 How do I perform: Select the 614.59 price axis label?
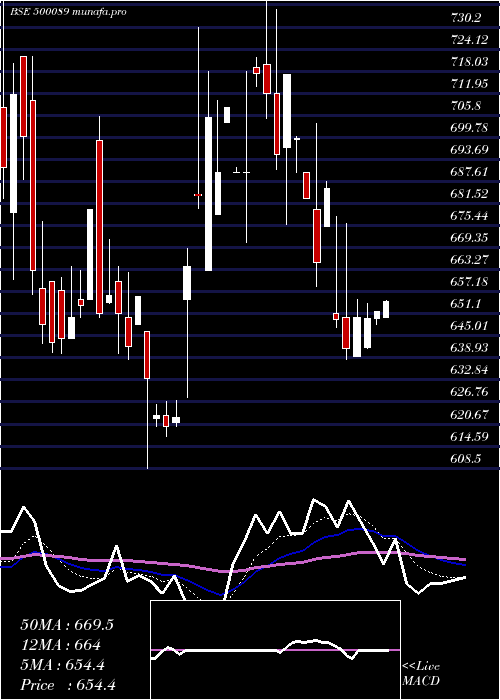pos(469,437)
